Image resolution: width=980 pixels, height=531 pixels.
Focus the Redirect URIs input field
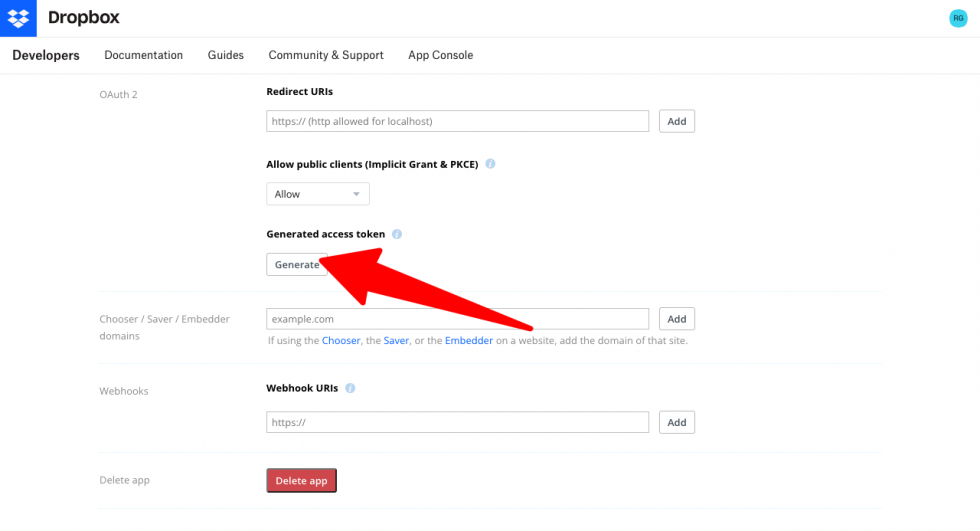pyautogui.click(x=457, y=121)
